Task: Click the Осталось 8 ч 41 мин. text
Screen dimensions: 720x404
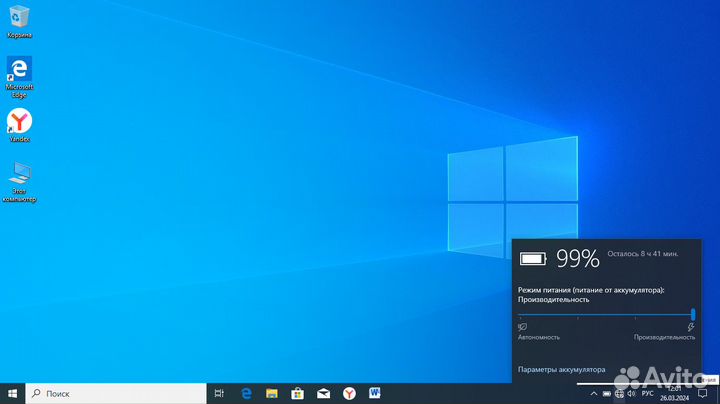Action: coord(642,253)
